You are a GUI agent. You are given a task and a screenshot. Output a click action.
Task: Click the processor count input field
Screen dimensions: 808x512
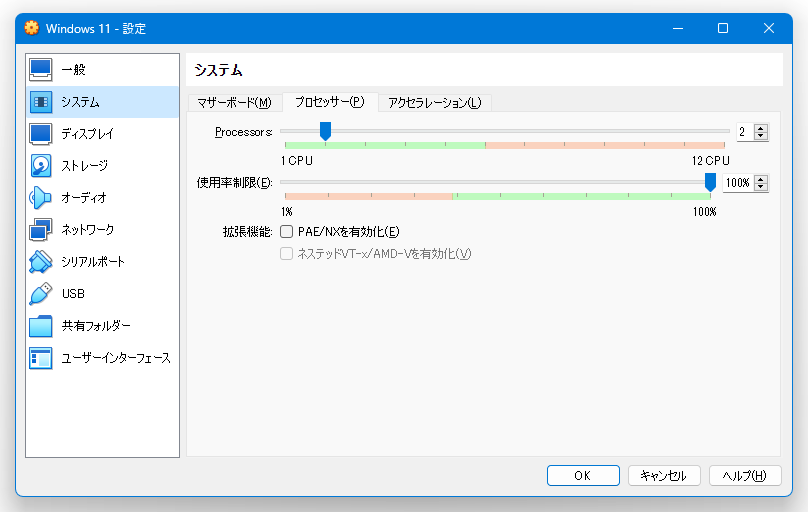(744, 132)
